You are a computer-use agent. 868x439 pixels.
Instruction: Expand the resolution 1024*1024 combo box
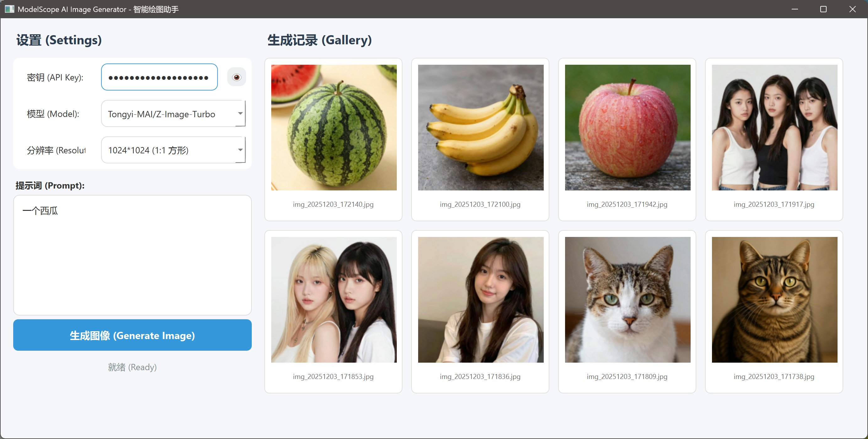(x=173, y=150)
